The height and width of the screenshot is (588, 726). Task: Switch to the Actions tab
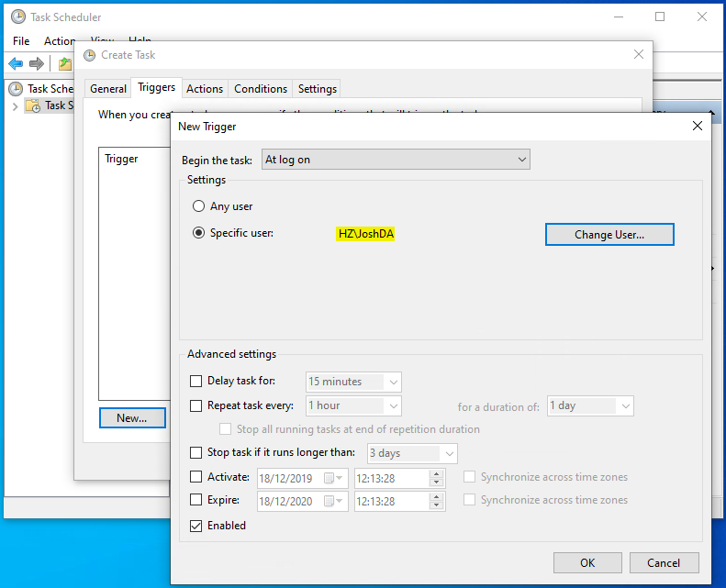(x=205, y=88)
